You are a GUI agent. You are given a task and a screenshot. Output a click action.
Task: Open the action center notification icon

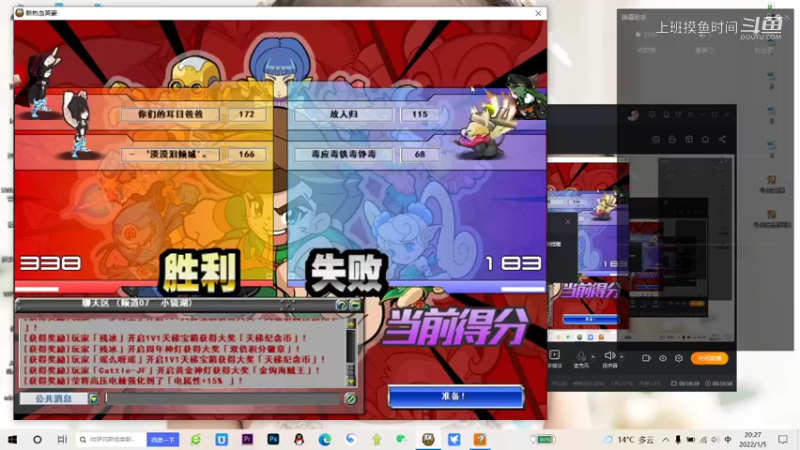(x=783, y=439)
